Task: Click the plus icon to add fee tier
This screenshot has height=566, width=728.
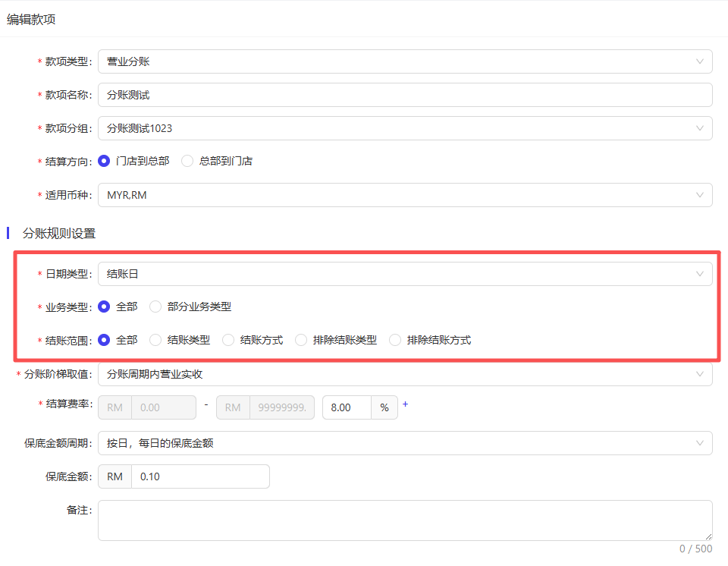Action: 405,404
